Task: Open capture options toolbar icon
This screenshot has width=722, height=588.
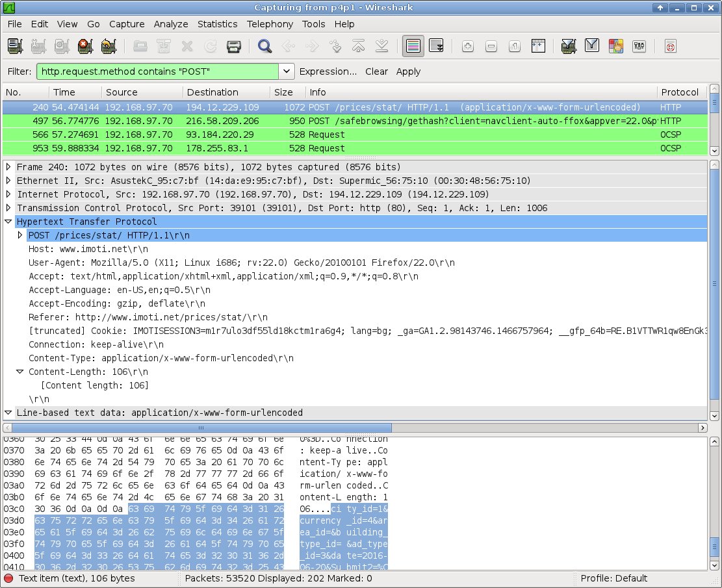Action: 39,46
